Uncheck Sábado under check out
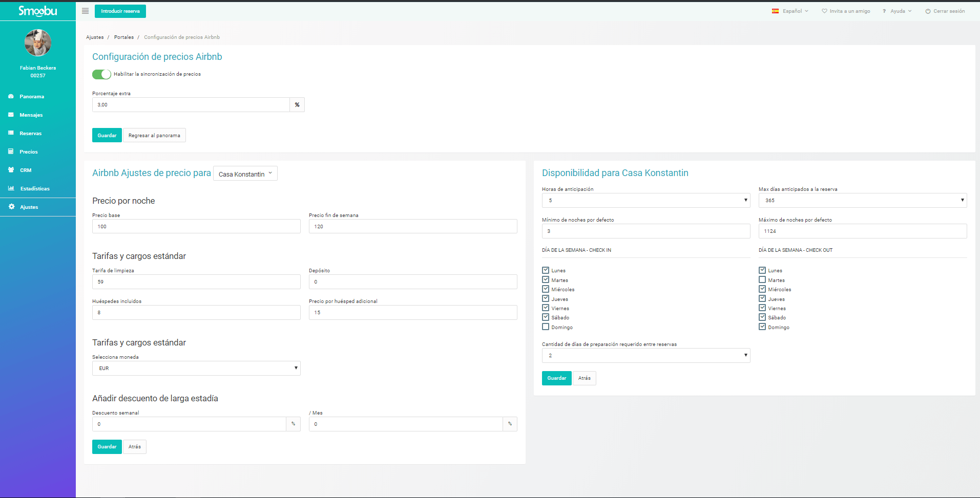980x498 pixels. pos(762,317)
